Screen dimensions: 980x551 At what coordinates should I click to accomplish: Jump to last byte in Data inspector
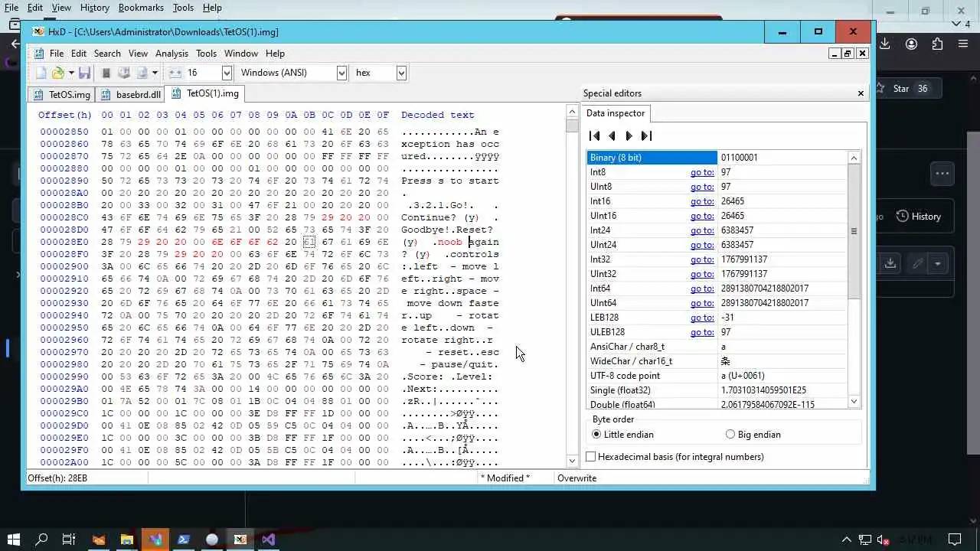pyautogui.click(x=646, y=135)
